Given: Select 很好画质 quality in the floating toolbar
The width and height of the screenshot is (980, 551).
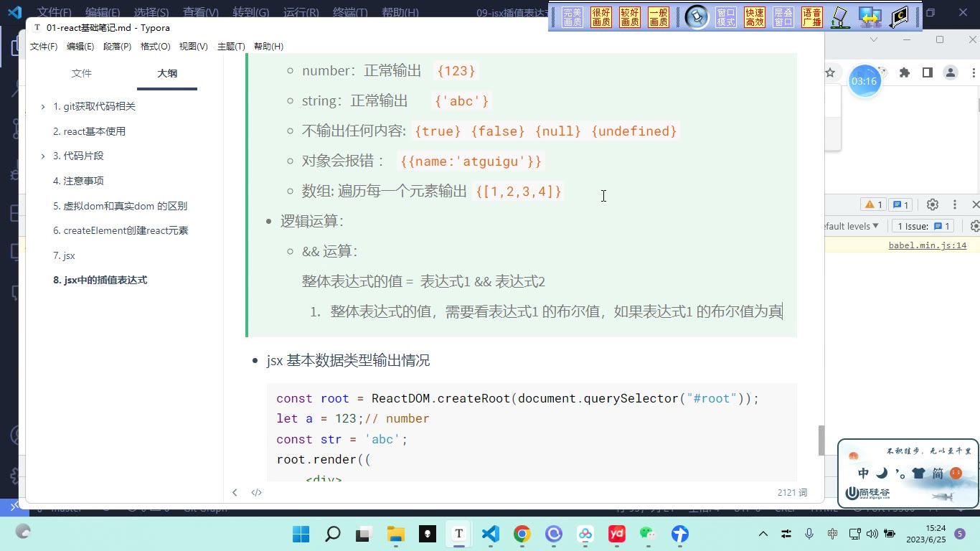Looking at the screenshot, I should tap(601, 17).
